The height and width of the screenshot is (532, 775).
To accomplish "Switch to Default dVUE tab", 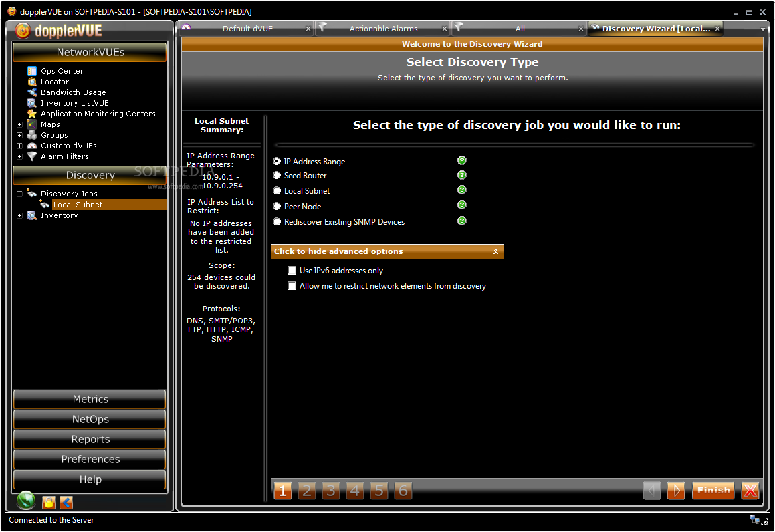I will click(x=247, y=29).
